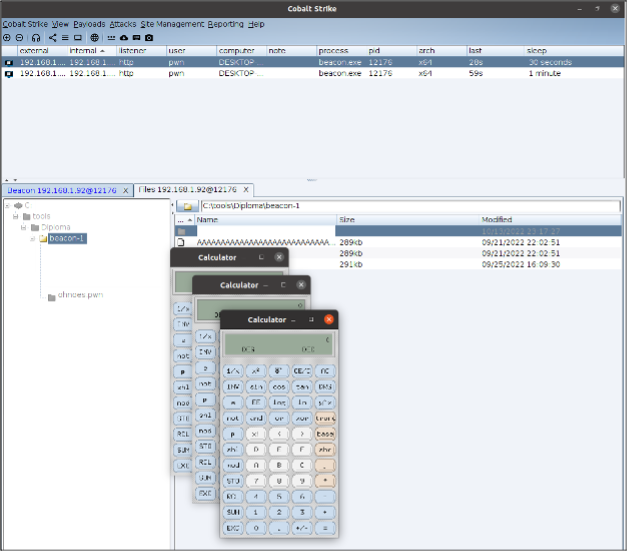The height and width of the screenshot is (552, 628).
Task: Click the +/- key on the front Calculator
Action: pyautogui.click(x=302, y=529)
